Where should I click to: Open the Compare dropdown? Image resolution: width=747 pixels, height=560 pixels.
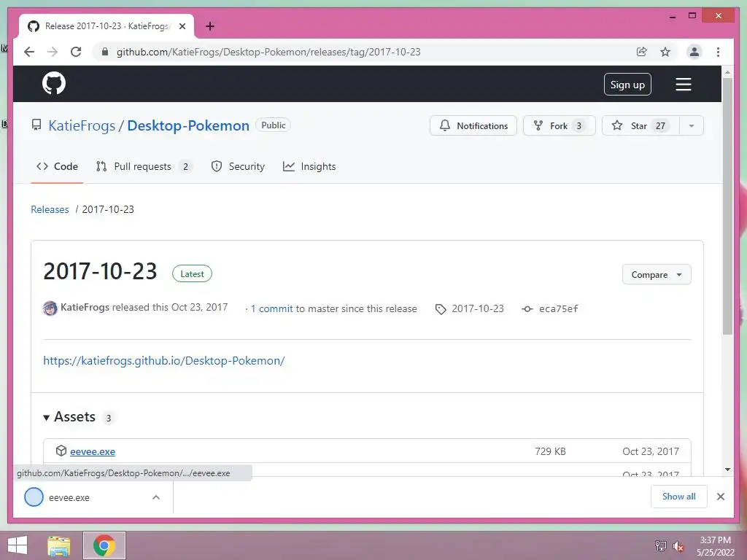pos(657,275)
